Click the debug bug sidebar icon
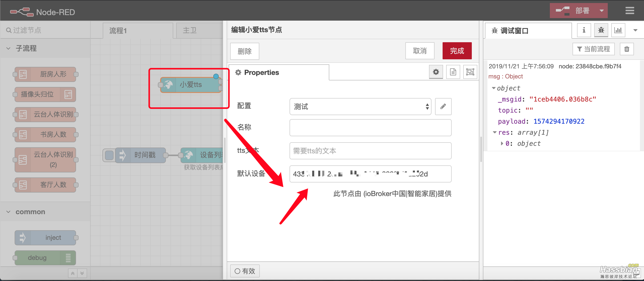644x281 pixels. [x=601, y=30]
